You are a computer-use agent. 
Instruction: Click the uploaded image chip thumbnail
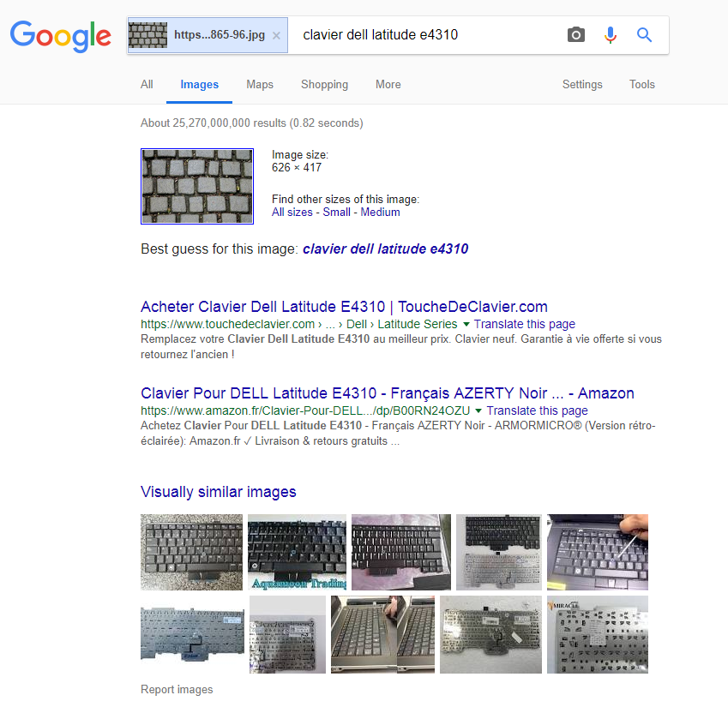click(x=147, y=35)
